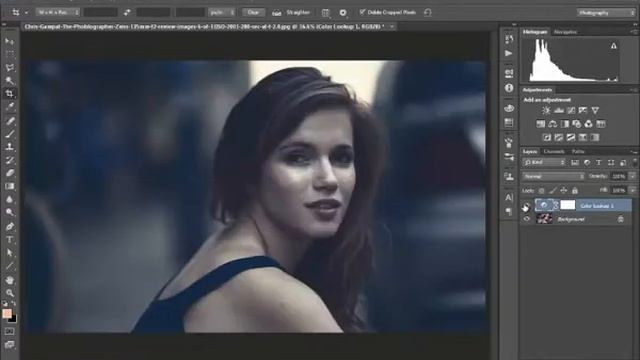The image size is (640, 360).
Task: Select the Clone Stamp tool
Action: coord(9,147)
